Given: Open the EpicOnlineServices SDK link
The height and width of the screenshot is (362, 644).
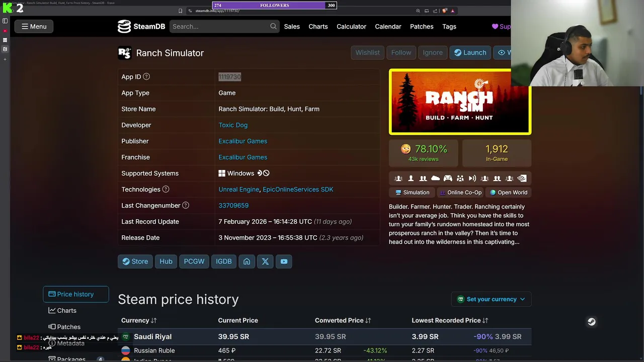Looking at the screenshot, I should coord(298,189).
